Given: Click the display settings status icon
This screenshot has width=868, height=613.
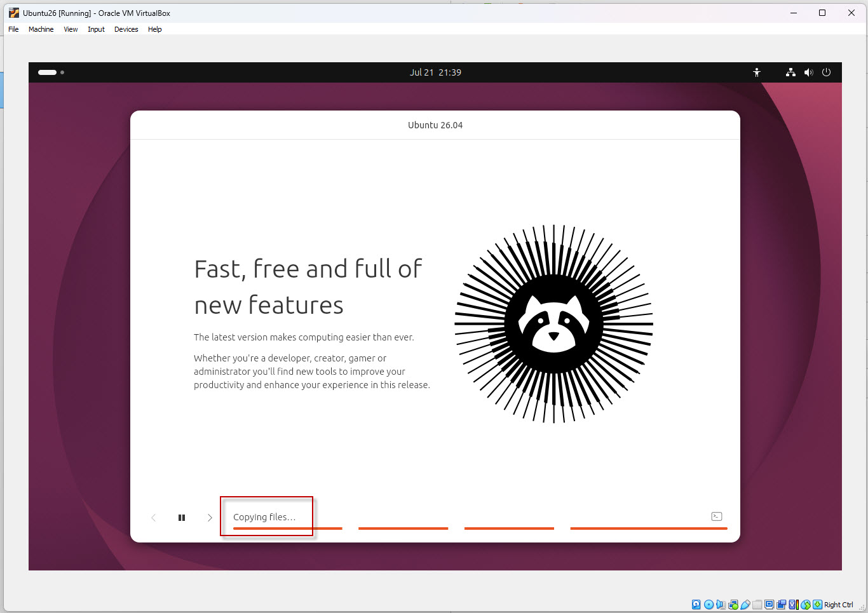Looking at the screenshot, I should point(769,605).
